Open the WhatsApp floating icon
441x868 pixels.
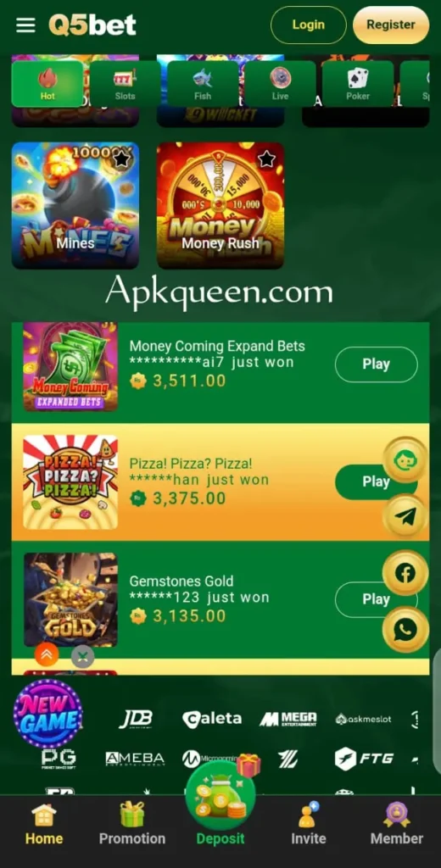(406, 630)
